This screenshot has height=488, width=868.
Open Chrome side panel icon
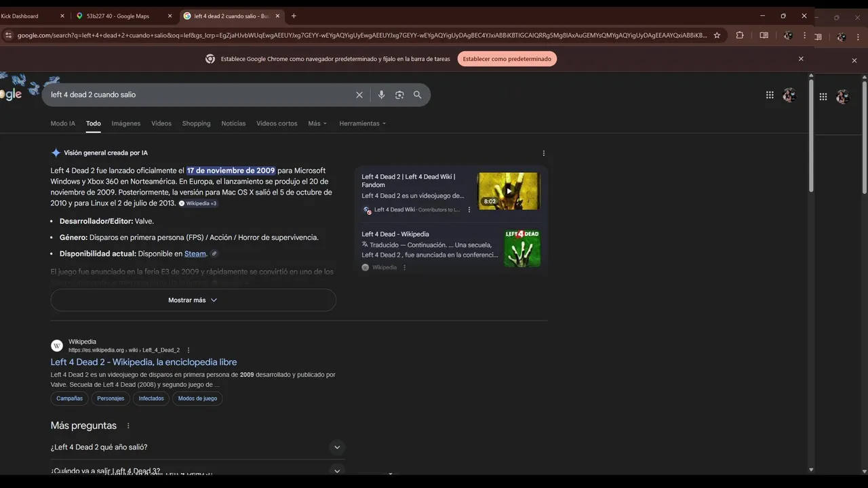(764, 35)
